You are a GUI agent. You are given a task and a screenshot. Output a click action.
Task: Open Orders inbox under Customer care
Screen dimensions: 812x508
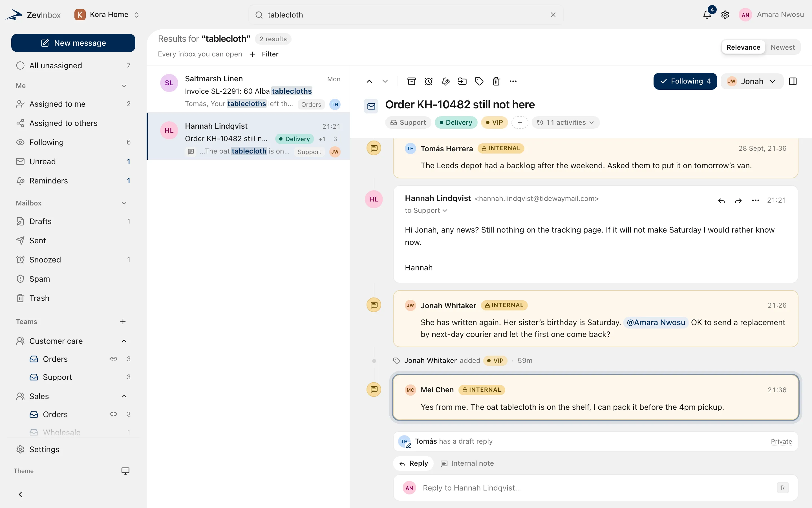coord(80,359)
